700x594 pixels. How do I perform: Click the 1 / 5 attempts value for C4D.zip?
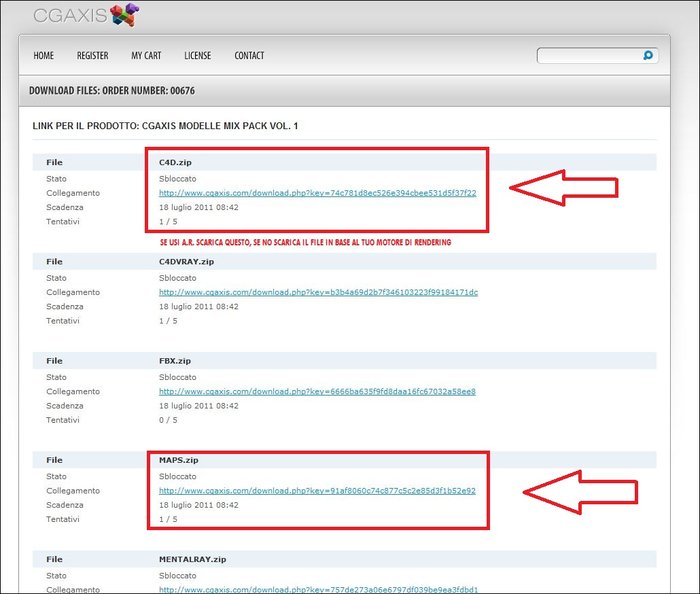pos(168,221)
